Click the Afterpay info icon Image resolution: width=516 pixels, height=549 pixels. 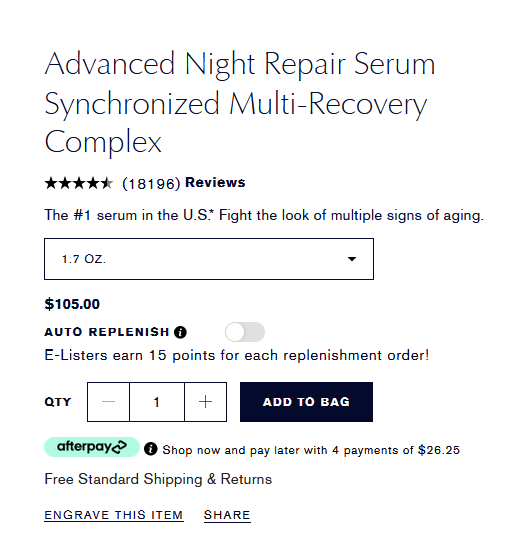pyautogui.click(x=151, y=449)
